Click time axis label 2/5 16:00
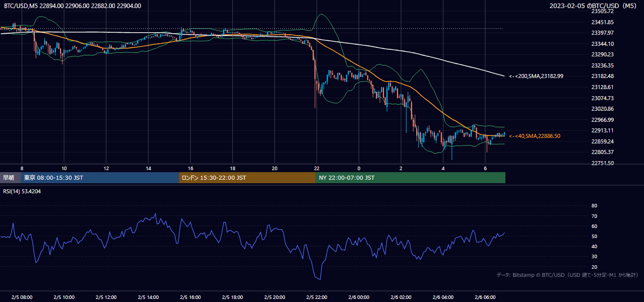Screen dimensions: 644x302 [x=190, y=297]
